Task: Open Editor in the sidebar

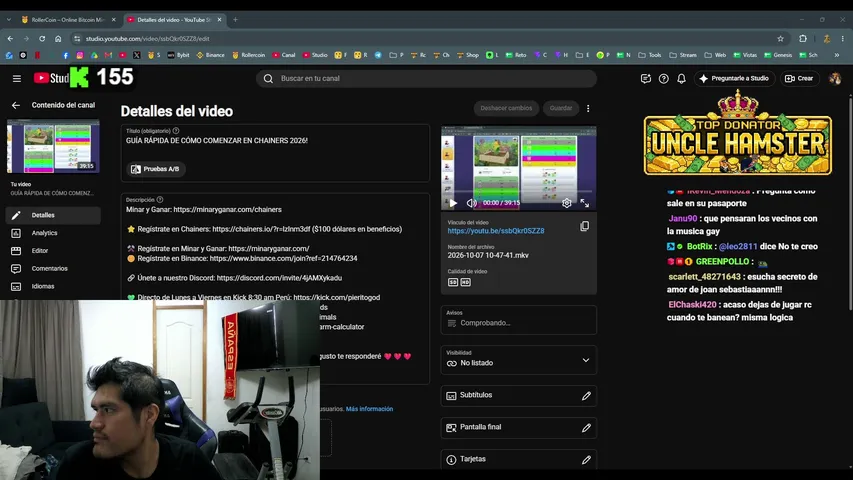Action: (53, 251)
